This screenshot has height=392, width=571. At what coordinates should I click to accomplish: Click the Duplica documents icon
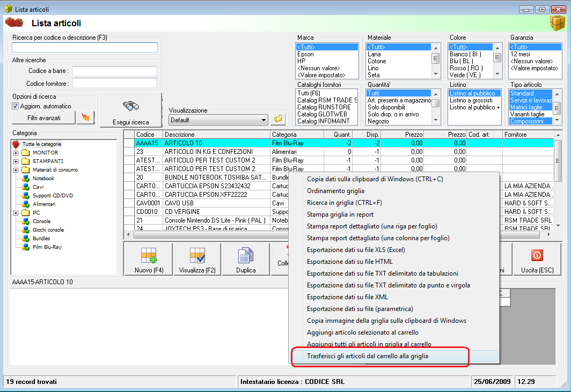tap(245, 255)
